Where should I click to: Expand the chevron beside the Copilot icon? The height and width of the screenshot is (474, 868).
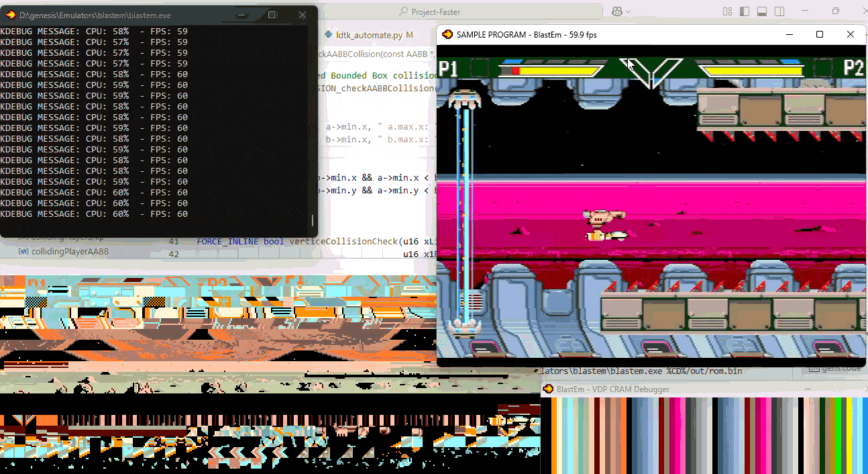tap(628, 11)
